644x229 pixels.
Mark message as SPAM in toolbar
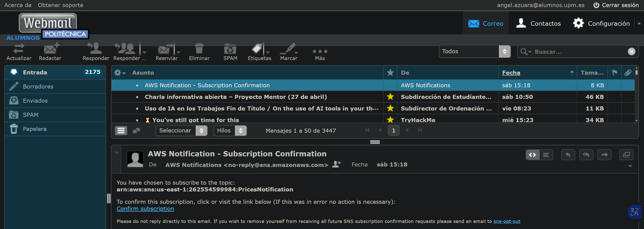(x=230, y=49)
